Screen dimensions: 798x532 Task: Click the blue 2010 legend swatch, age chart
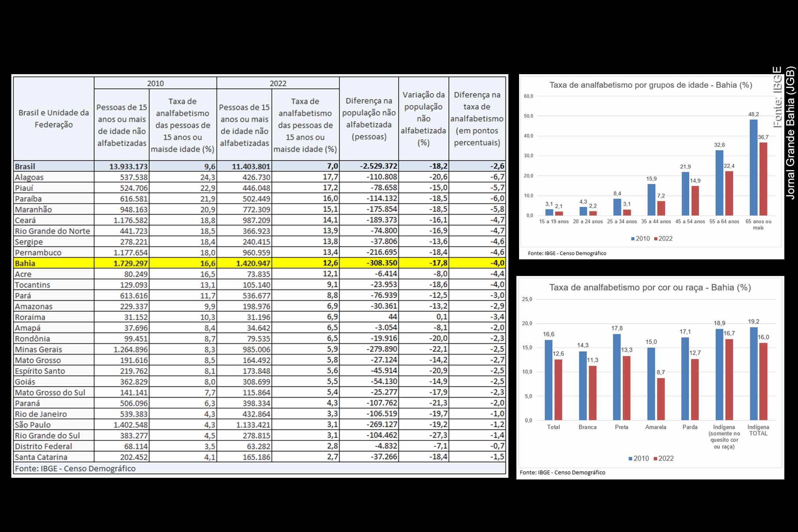tap(632, 239)
